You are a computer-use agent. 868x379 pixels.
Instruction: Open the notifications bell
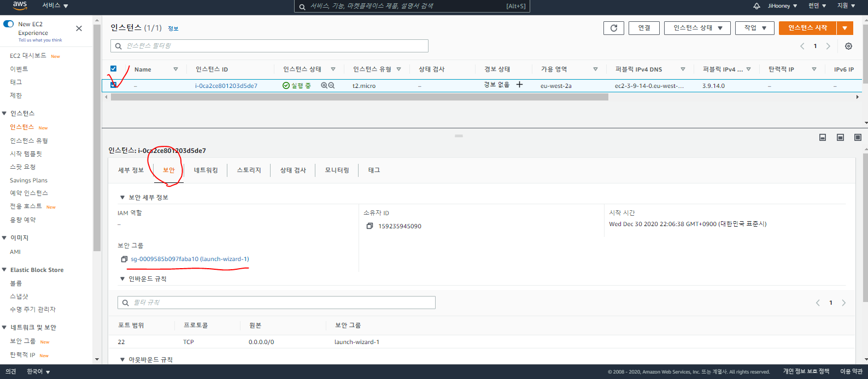pos(756,6)
